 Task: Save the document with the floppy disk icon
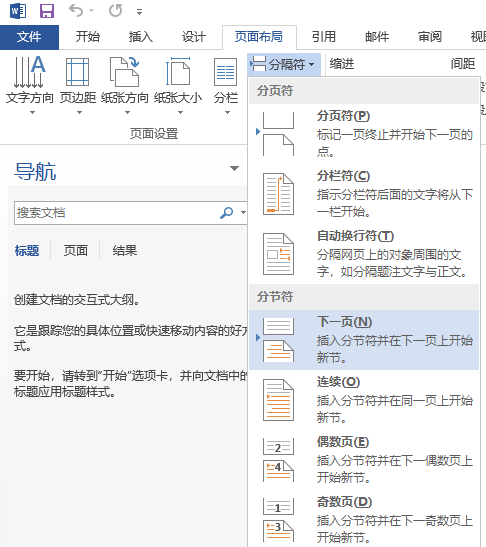[46, 11]
